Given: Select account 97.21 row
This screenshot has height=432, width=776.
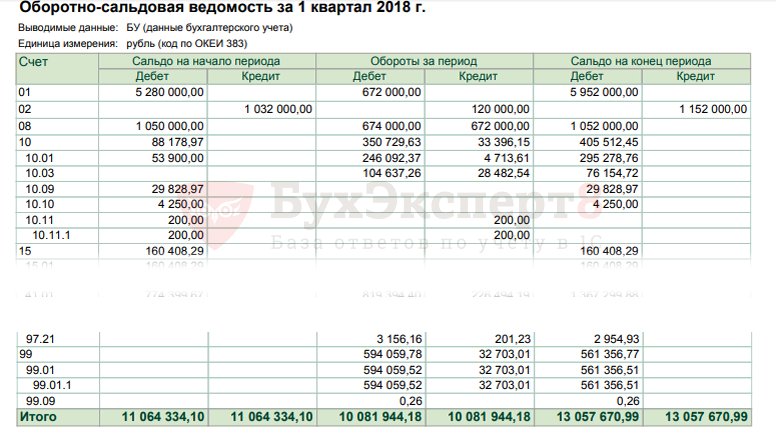Looking at the screenshot, I should [38, 340].
